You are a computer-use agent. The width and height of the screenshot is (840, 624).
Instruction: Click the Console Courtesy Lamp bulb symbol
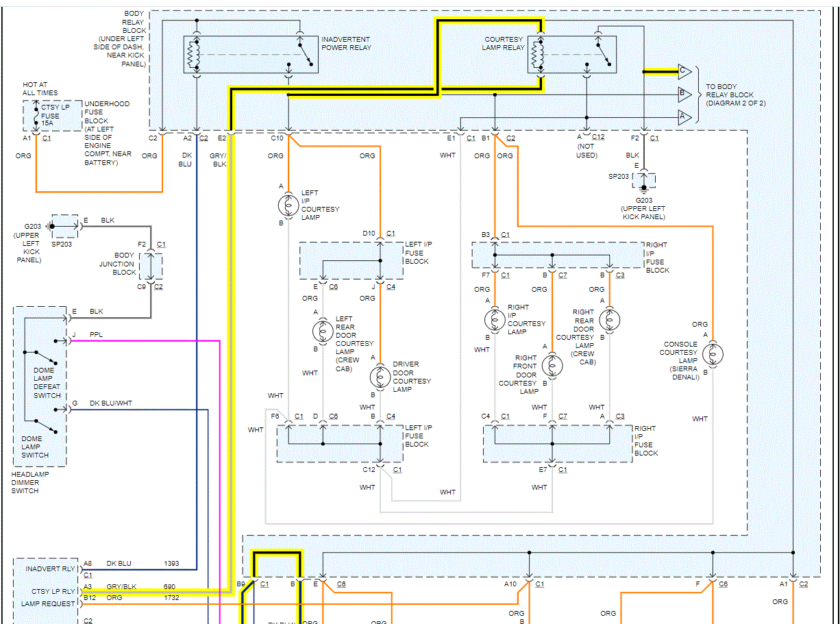[713, 353]
